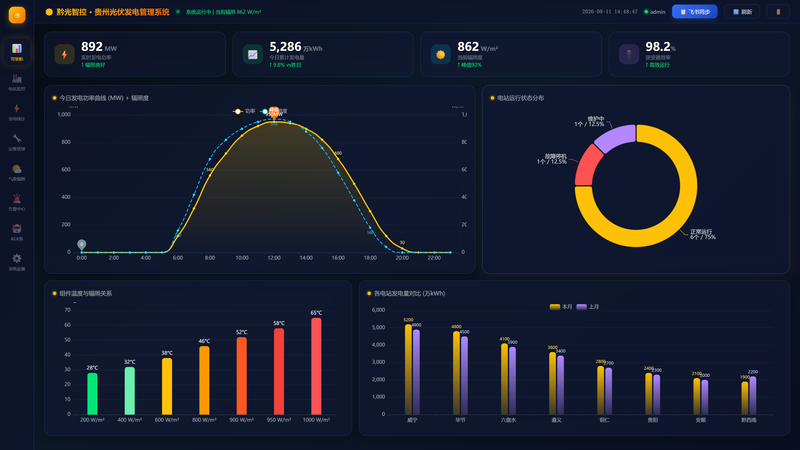
Task: Toggle the 上月 legend in station comparison
Action: (588, 307)
